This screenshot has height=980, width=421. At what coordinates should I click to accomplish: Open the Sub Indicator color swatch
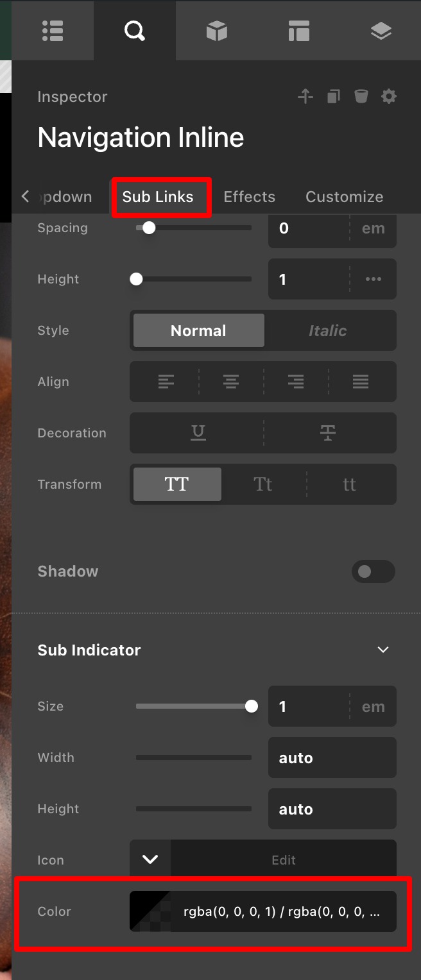coord(151,911)
